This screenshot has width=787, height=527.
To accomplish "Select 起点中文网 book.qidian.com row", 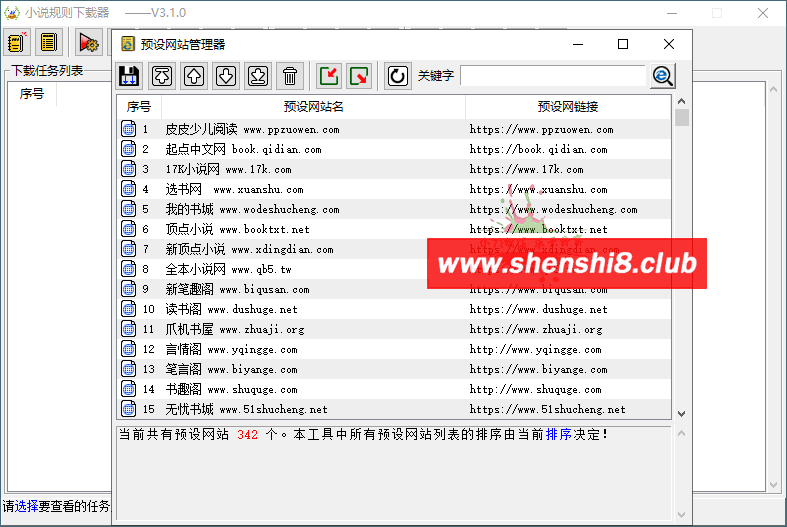I will [394, 149].
